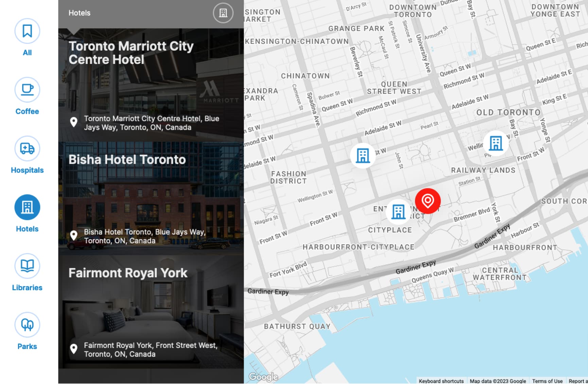This screenshot has height=384, width=588.
Task: Click the 'All' category label
Action: click(x=27, y=53)
